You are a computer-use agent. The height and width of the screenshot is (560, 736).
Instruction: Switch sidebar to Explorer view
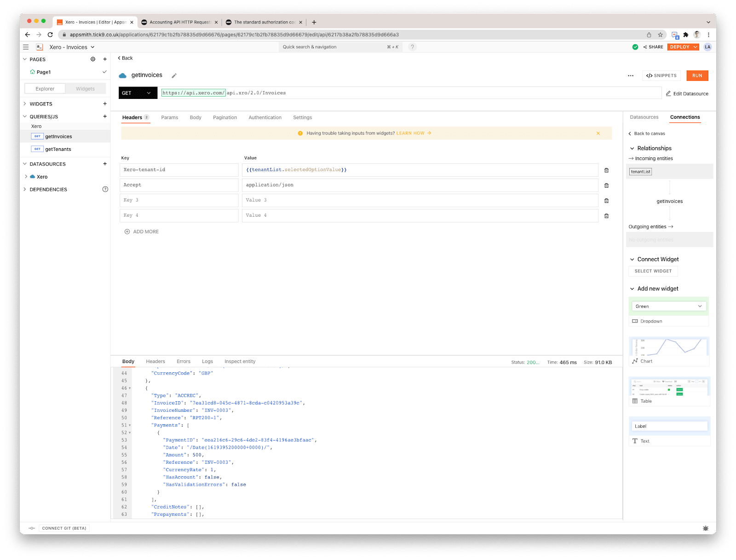click(x=45, y=89)
